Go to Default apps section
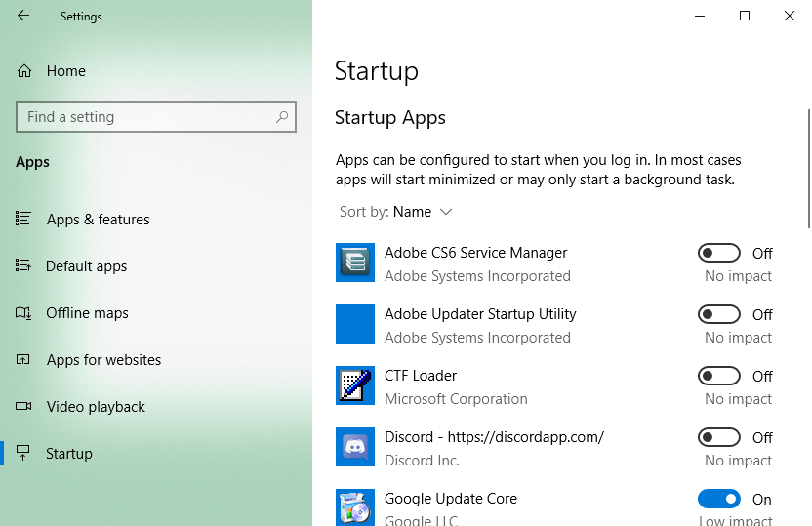Screen dimensions: 812x526 tap(86, 266)
